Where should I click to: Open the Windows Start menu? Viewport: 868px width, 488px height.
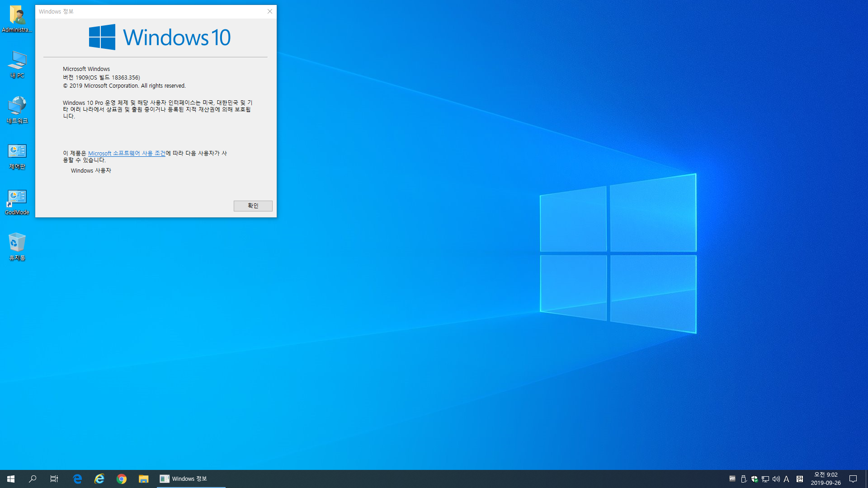point(11,479)
